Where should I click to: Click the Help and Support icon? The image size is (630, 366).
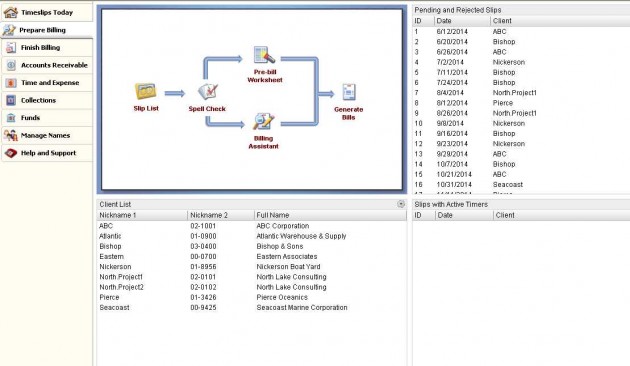click(11, 153)
